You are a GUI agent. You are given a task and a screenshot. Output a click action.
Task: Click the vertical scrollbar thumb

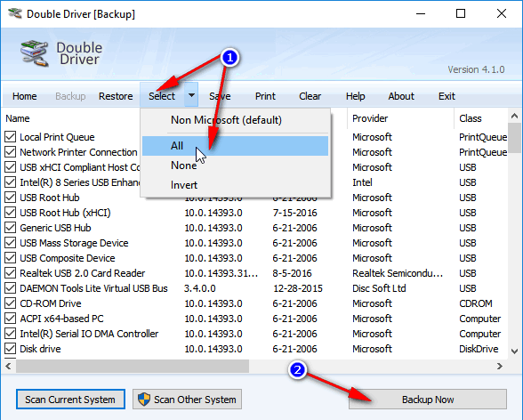[514, 137]
